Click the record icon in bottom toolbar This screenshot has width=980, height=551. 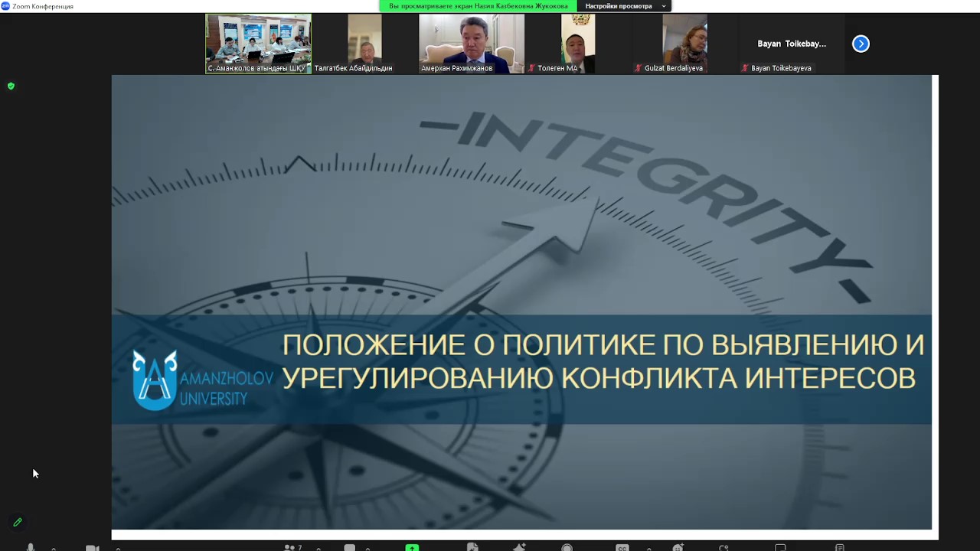point(567,547)
